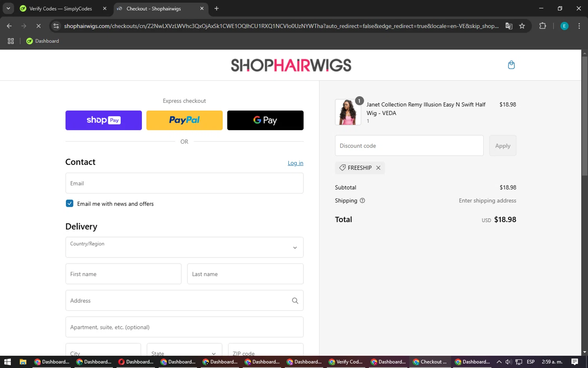Open the apps grid in bookmarks bar
This screenshot has height=368, width=588.
tap(11, 41)
